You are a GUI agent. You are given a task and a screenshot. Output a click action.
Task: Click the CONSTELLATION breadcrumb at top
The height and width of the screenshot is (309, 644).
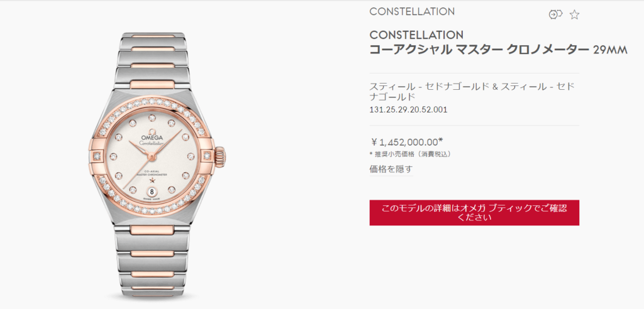tap(412, 11)
